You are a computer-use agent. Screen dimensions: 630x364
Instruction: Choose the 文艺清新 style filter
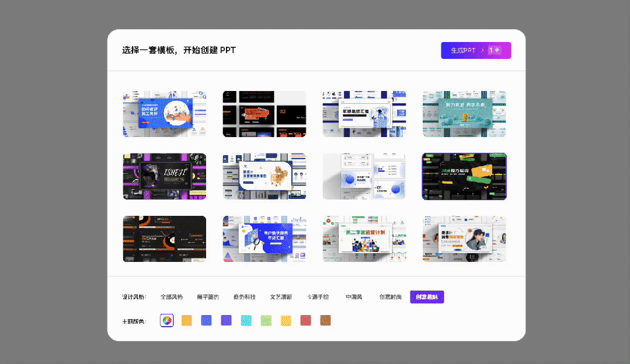coord(281,297)
